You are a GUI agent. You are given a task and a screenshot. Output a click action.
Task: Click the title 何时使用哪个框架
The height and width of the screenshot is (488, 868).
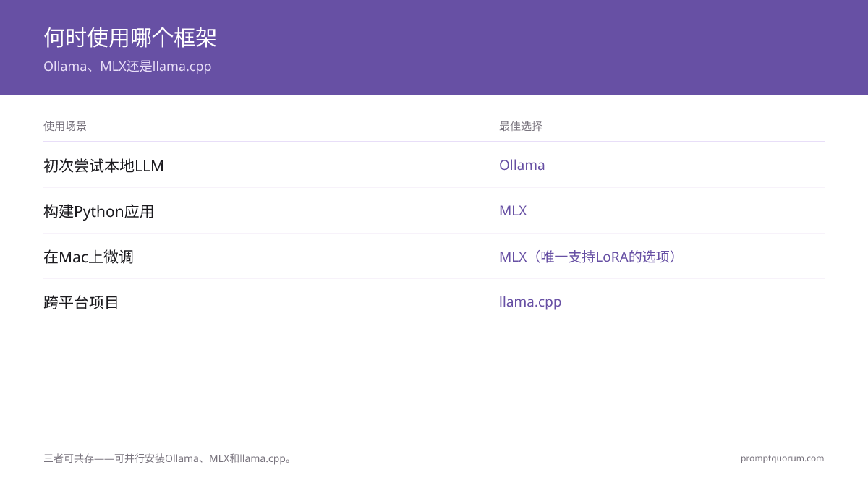point(130,38)
